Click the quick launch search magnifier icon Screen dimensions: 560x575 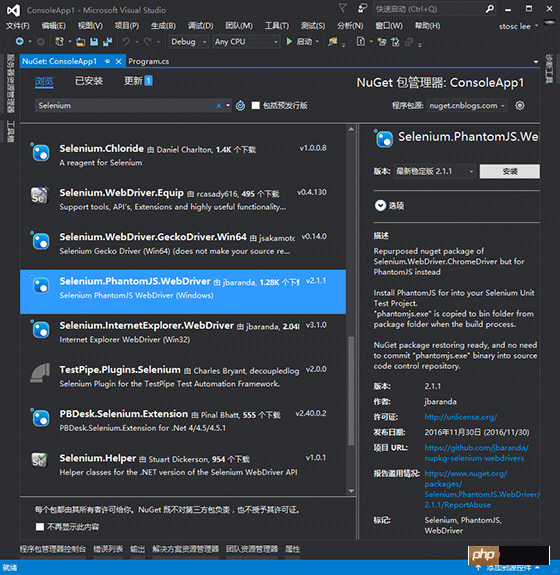pyautogui.click(x=490, y=9)
